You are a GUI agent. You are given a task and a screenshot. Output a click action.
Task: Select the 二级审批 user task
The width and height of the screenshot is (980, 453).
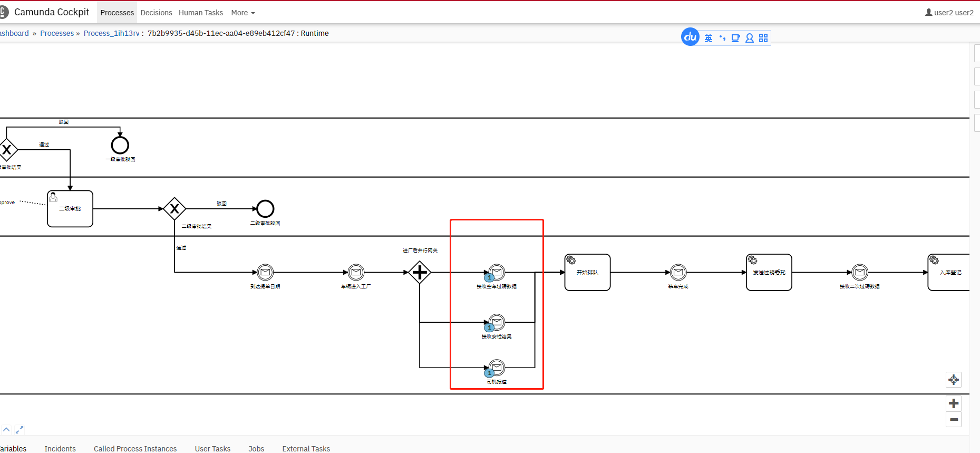point(70,209)
